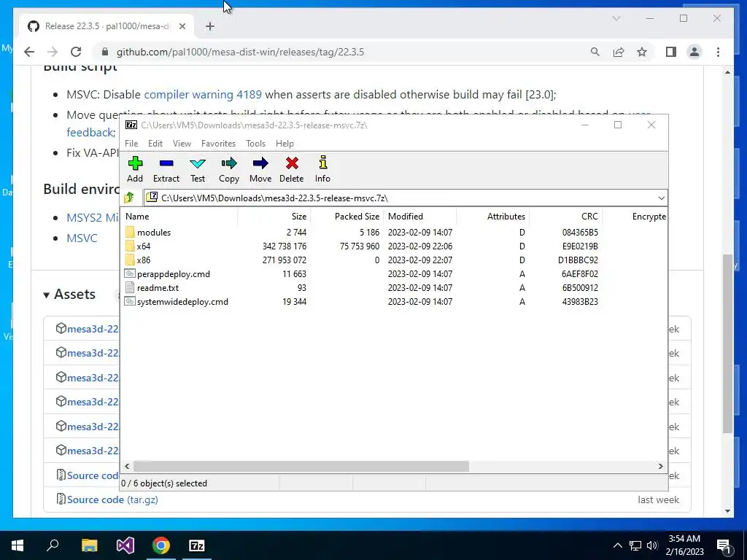Bookmark this page with the star icon
Image resolution: width=747 pixels, height=560 pixels.
(x=642, y=52)
